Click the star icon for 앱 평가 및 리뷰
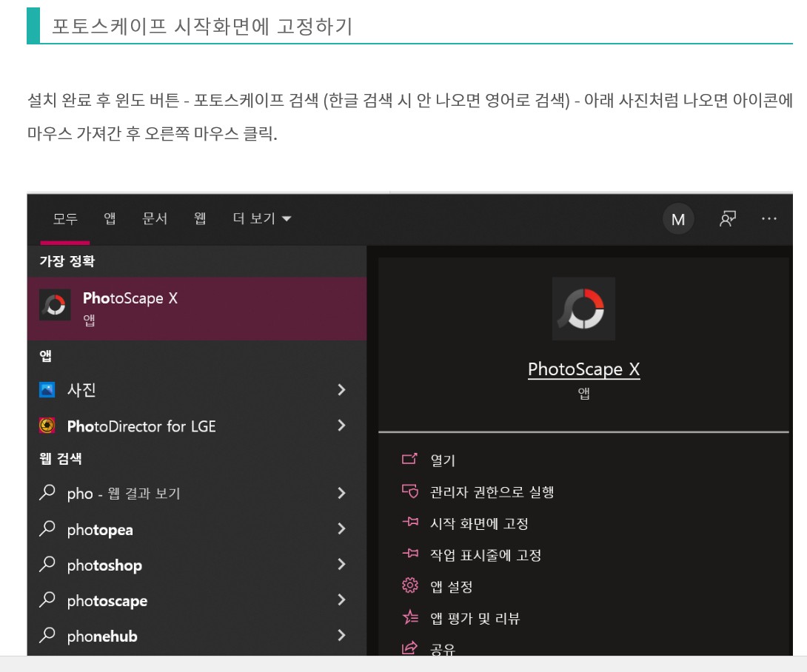This screenshot has height=672, width=807. click(x=410, y=616)
